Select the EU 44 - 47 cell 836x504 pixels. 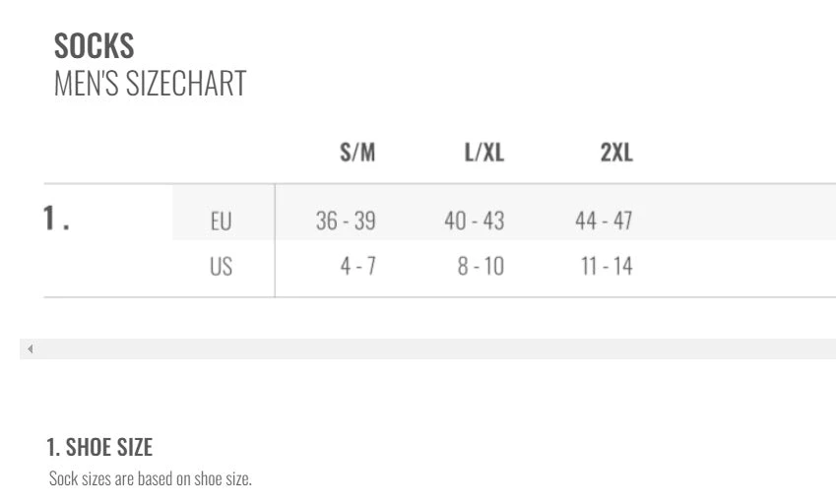pyautogui.click(x=604, y=221)
